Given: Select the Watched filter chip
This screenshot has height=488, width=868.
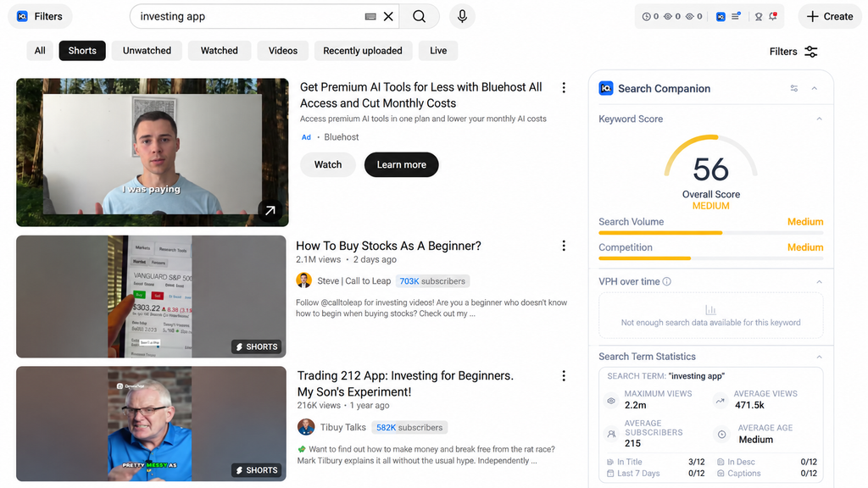Looking at the screenshot, I should pyautogui.click(x=220, y=50).
